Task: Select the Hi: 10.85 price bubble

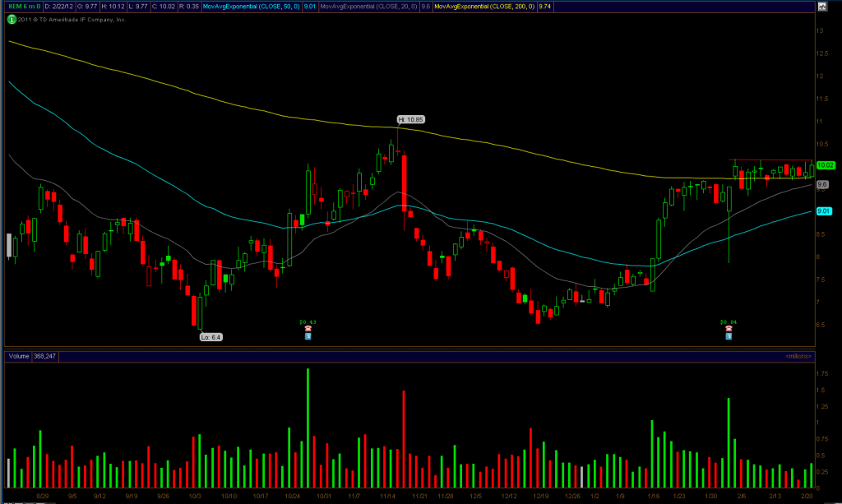Action: pos(410,119)
